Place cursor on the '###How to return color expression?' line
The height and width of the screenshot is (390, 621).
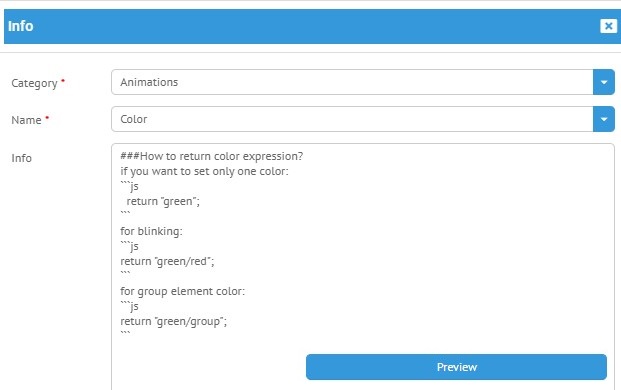(x=211, y=156)
